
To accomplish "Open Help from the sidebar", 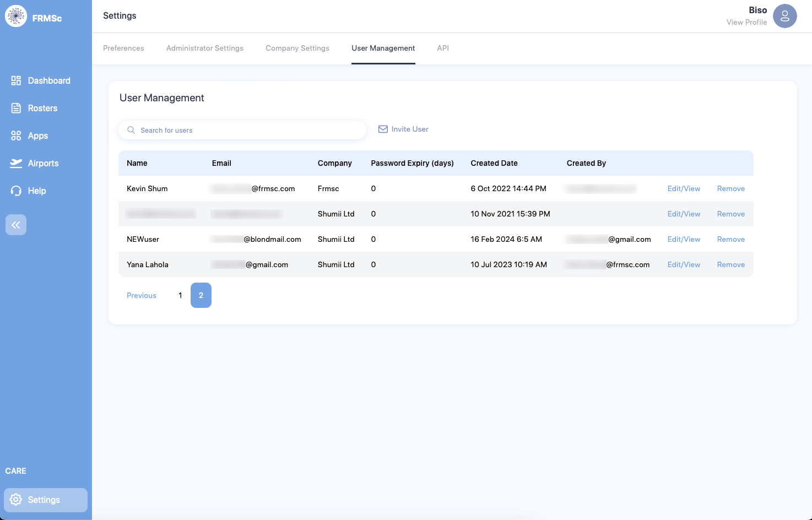I will click(x=28, y=191).
